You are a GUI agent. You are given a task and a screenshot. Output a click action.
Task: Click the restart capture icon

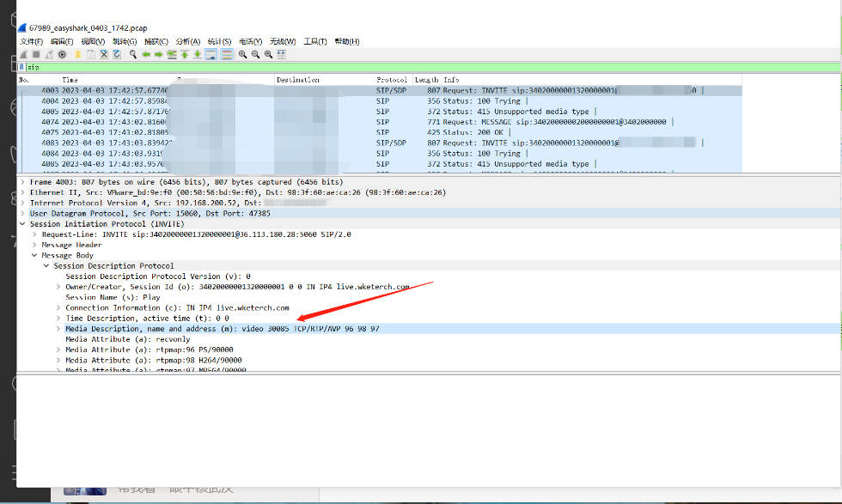coord(50,54)
